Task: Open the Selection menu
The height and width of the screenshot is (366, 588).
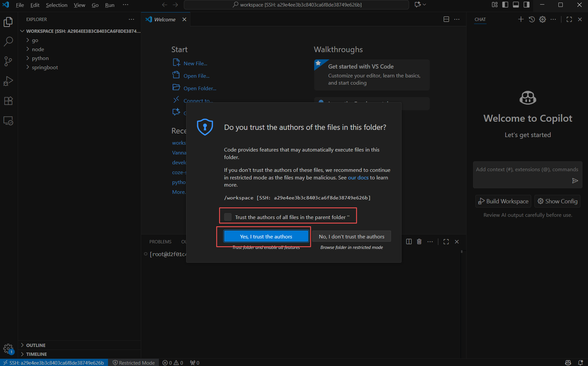Action: click(x=56, y=5)
